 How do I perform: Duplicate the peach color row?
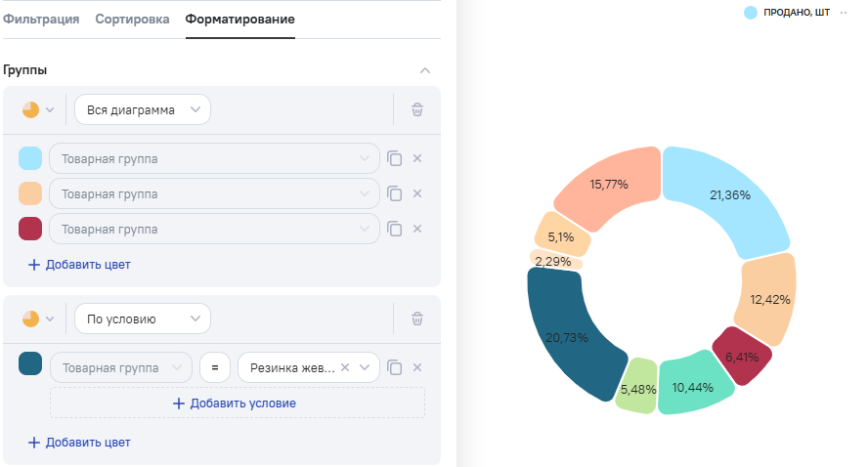(x=395, y=193)
